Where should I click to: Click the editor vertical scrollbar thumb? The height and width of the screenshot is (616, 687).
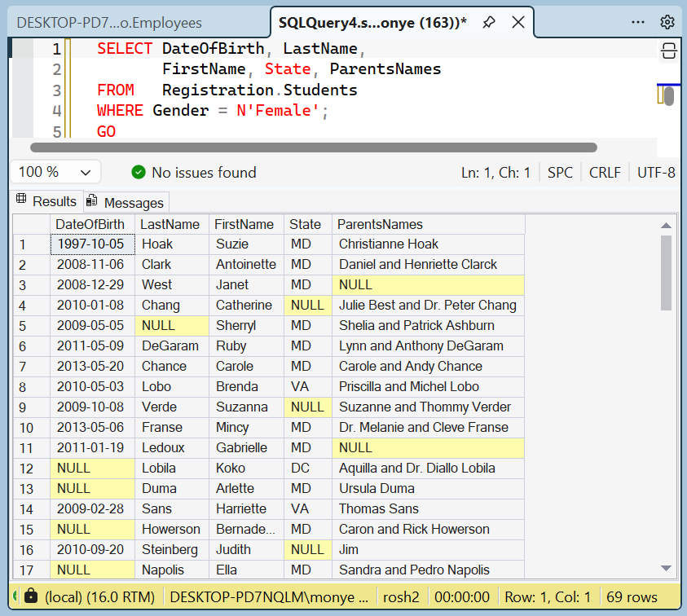(669, 96)
